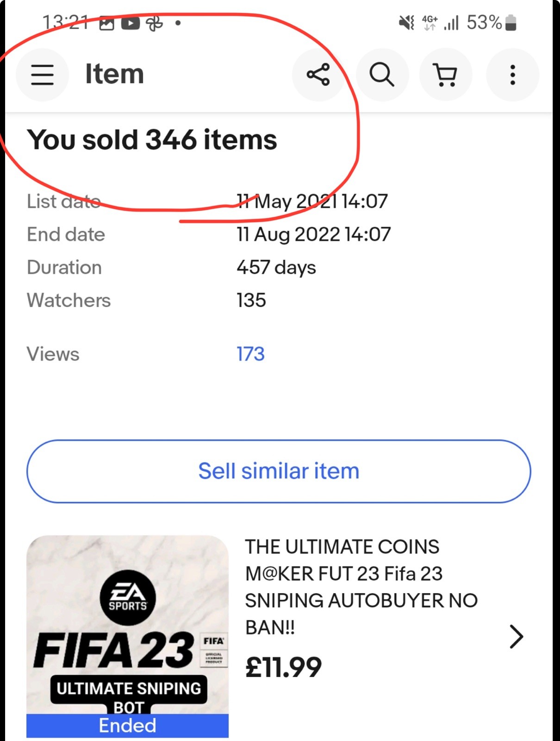The width and height of the screenshot is (560, 741).
Task: Open the three-dot overflow menu
Action: [513, 75]
